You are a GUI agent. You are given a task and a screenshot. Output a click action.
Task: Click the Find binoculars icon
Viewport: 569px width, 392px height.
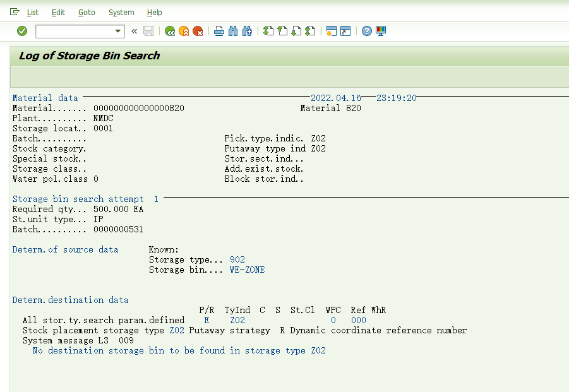pyautogui.click(x=233, y=31)
